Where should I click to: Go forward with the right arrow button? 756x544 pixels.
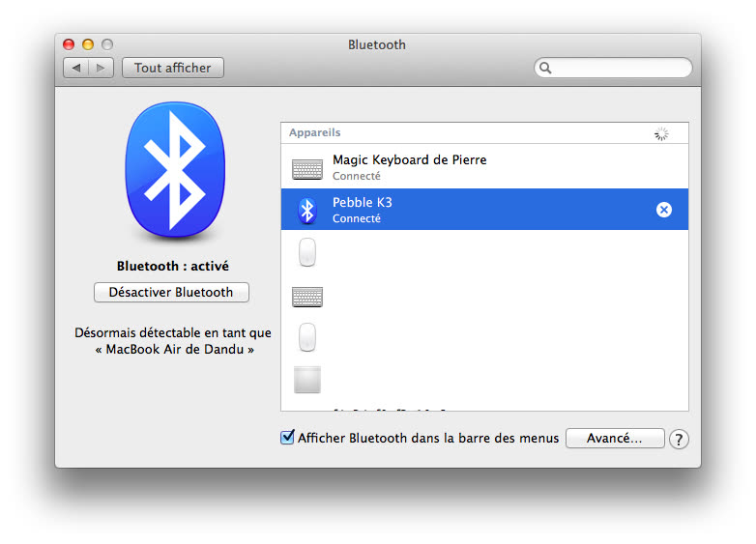click(102, 68)
